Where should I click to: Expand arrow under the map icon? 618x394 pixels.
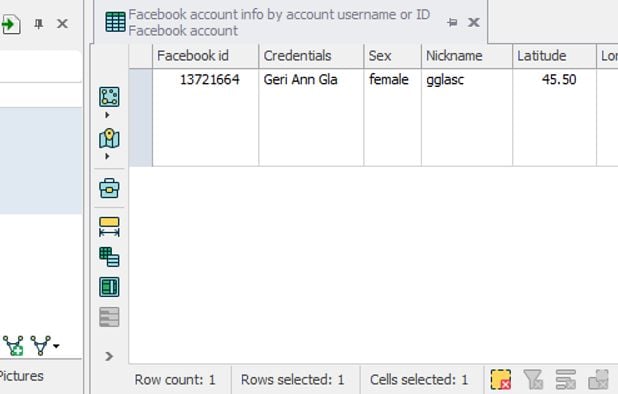point(107,156)
